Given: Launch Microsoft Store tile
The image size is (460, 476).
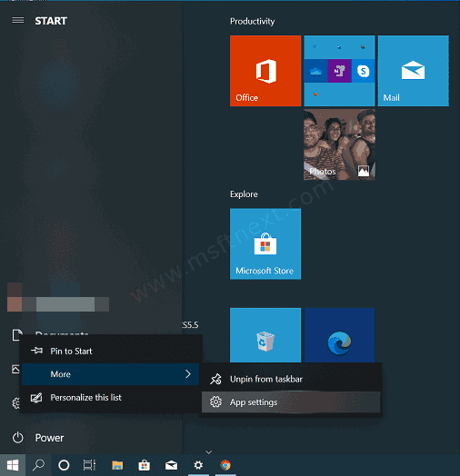Looking at the screenshot, I should tap(265, 243).
